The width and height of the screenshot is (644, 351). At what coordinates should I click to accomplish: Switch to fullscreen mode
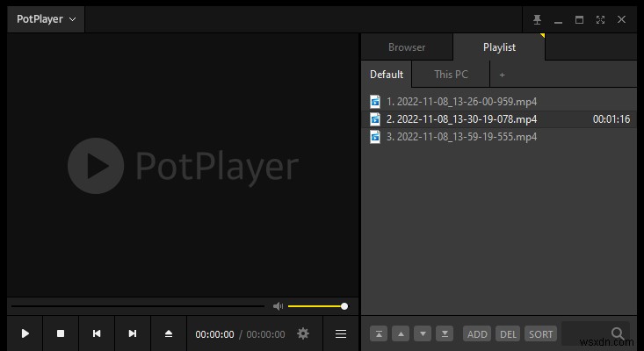click(x=600, y=19)
